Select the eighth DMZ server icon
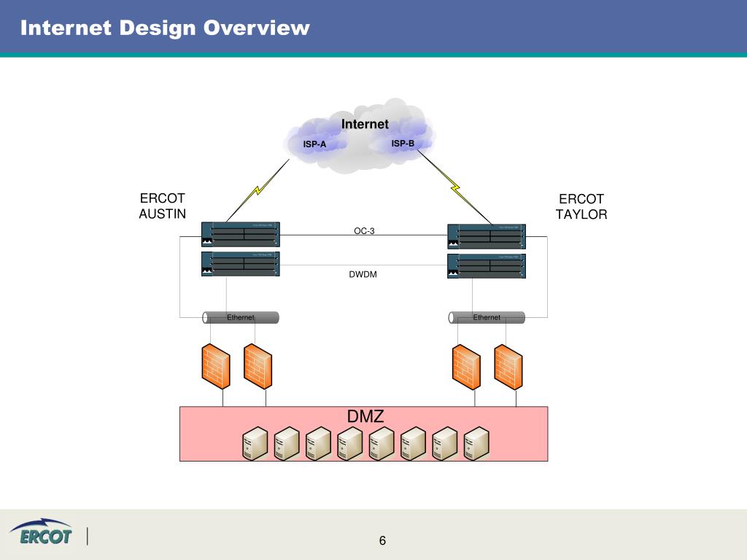Screen dimensions: 747x560 [476, 443]
